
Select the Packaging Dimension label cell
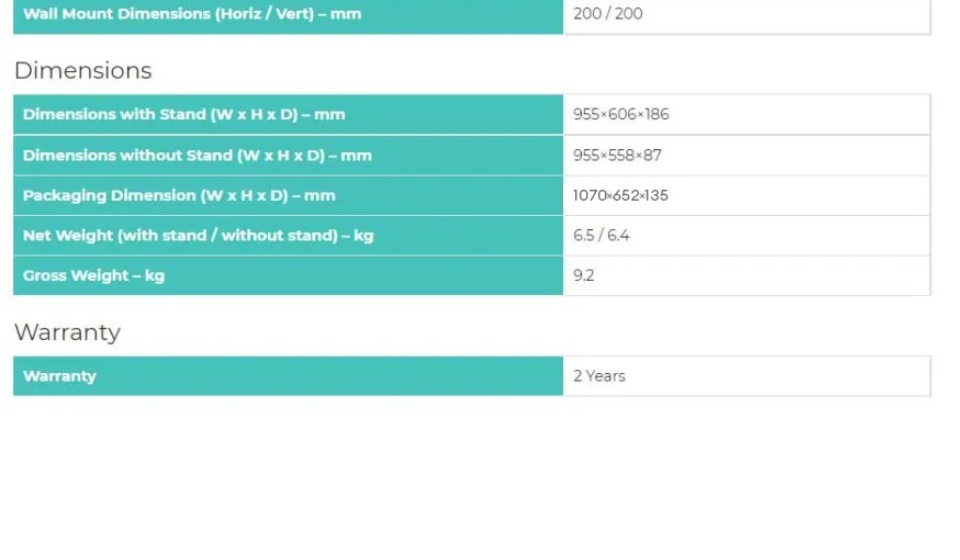click(179, 195)
